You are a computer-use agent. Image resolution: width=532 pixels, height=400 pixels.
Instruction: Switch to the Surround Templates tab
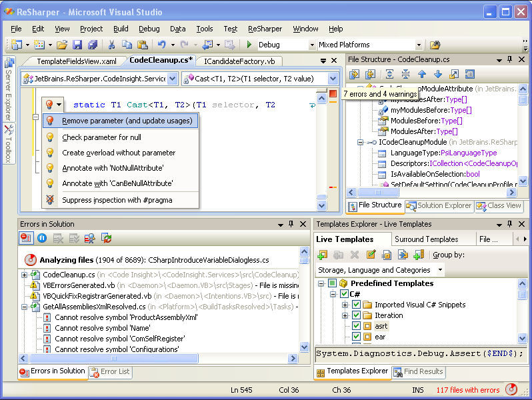[x=427, y=239]
